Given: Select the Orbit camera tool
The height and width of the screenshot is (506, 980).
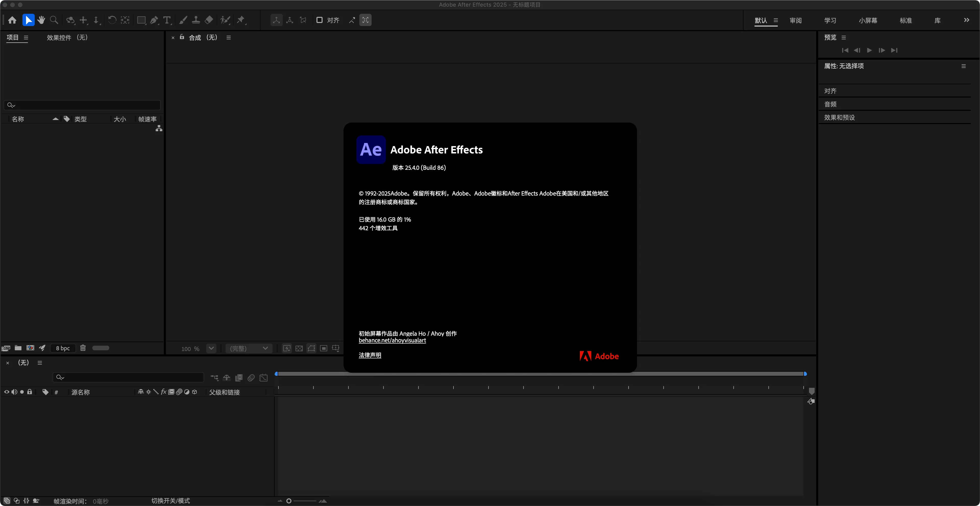Looking at the screenshot, I should 70,20.
